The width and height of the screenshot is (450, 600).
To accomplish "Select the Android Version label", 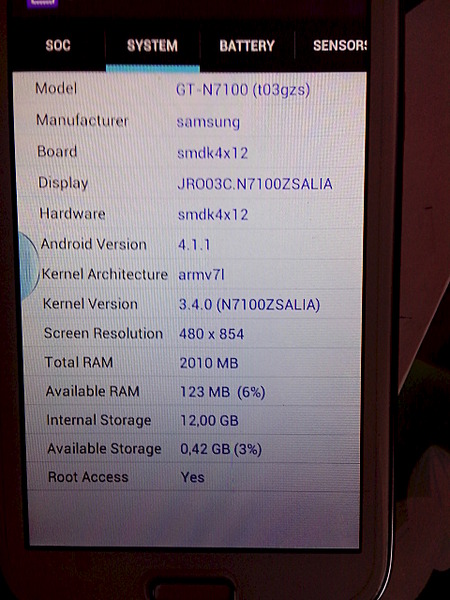I will point(94,244).
